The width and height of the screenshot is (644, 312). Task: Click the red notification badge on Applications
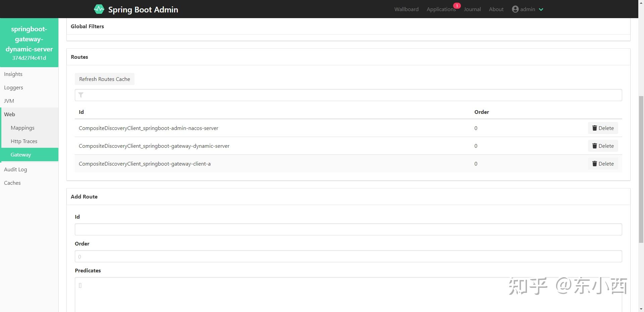tap(457, 5)
